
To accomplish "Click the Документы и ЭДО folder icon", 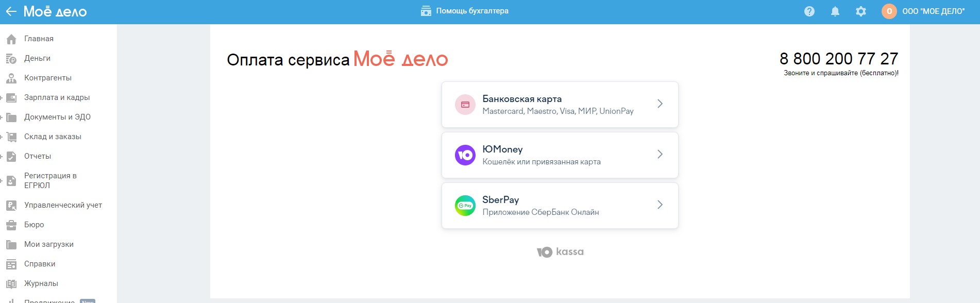I will (x=11, y=117).
